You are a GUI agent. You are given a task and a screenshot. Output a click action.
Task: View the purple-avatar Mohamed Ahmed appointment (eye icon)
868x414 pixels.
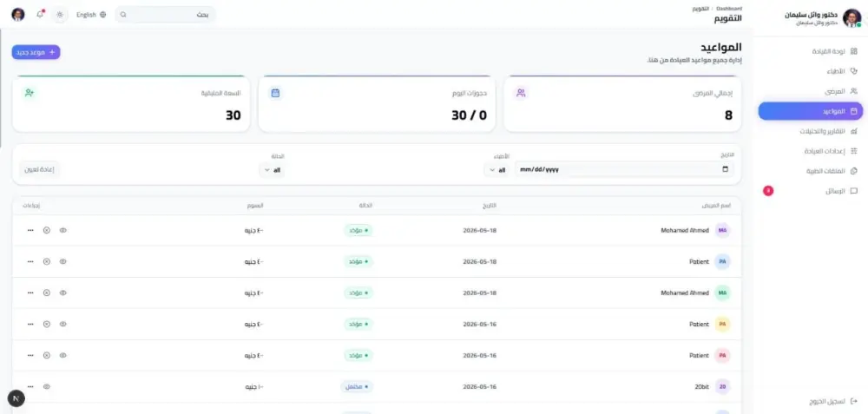tap(62, 230)
